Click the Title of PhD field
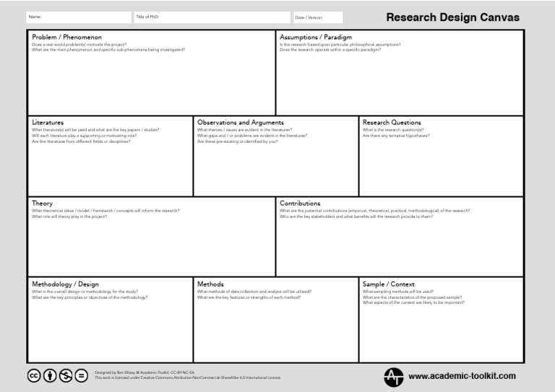 [212, 17]
